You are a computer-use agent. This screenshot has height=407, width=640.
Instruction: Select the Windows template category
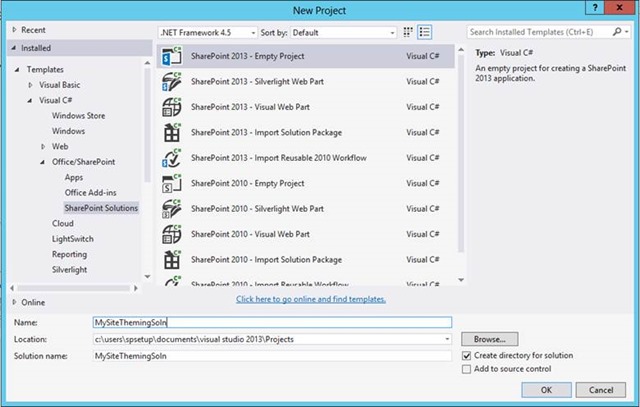click(68, 131)
